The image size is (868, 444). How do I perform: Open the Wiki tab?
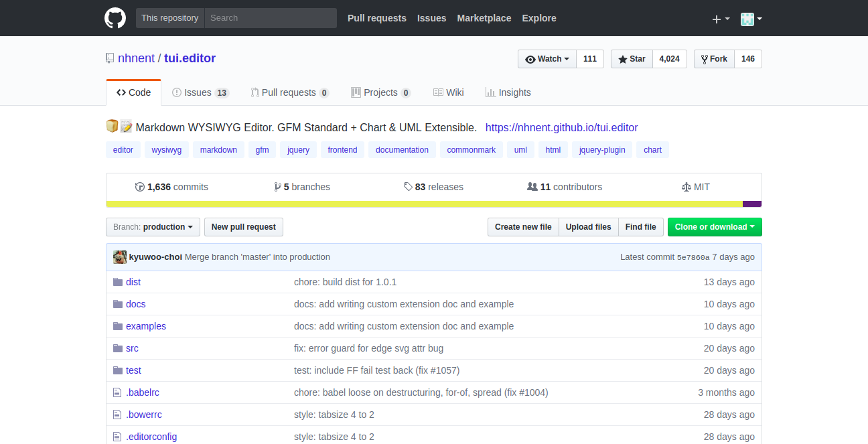[449, 92]
